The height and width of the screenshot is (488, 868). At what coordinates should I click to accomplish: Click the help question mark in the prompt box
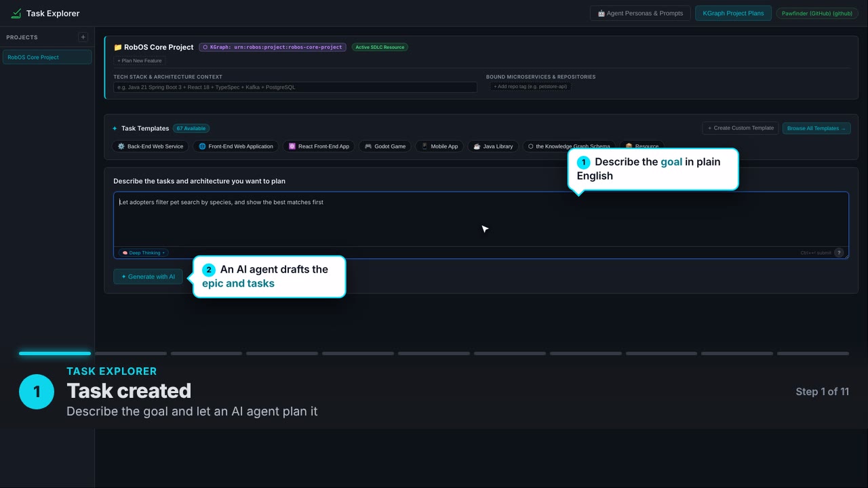839,253
